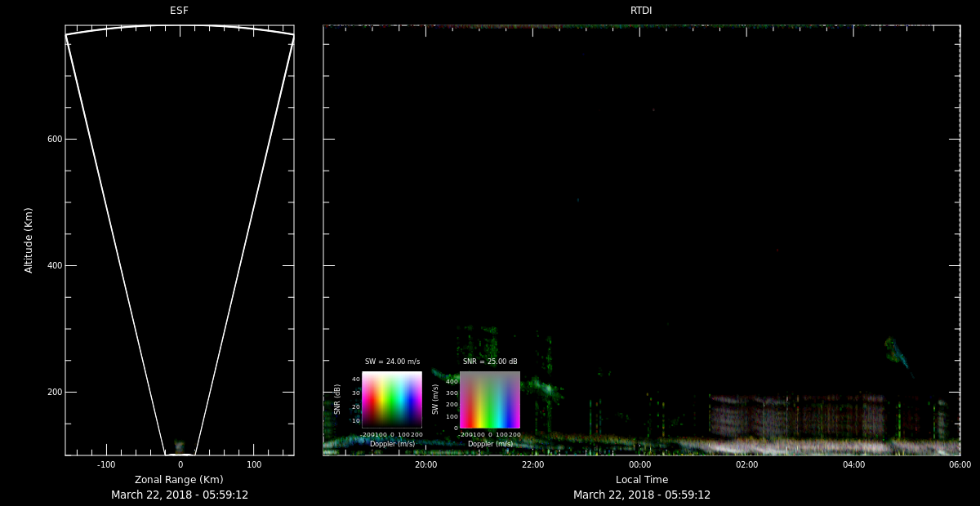Click the Zonal Range (Km) axis label
This screenshot has width=980, height=506.
click(179, 480)
